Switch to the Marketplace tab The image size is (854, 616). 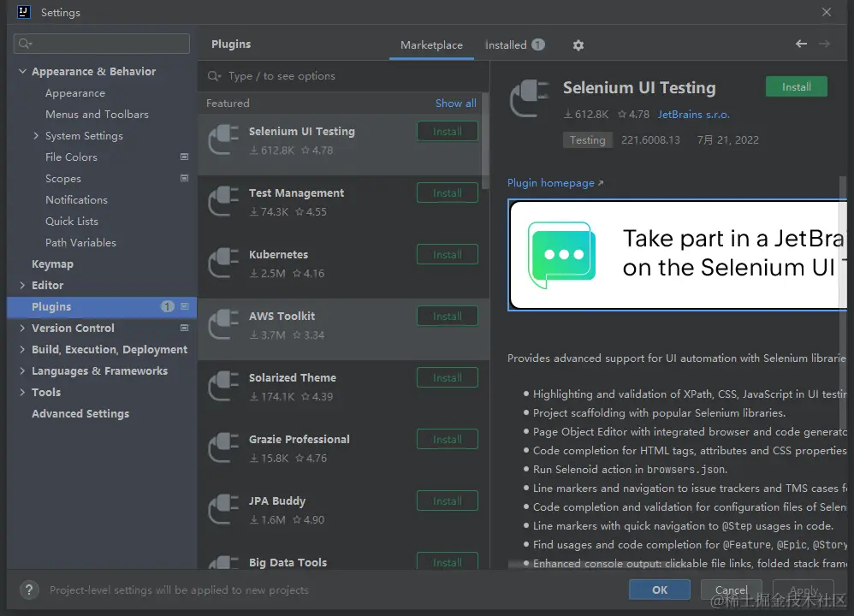pyautogui.click(x=431, y=45)
